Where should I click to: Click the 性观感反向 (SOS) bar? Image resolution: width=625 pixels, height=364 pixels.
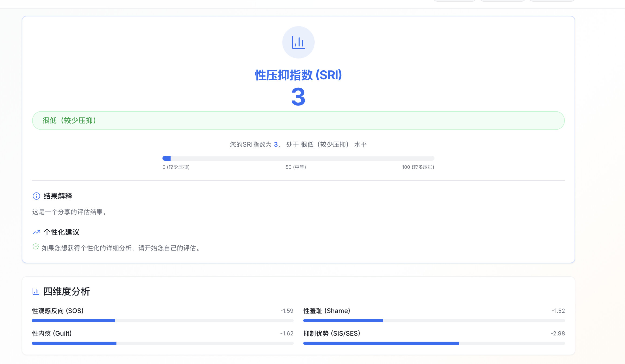[162, 321]
